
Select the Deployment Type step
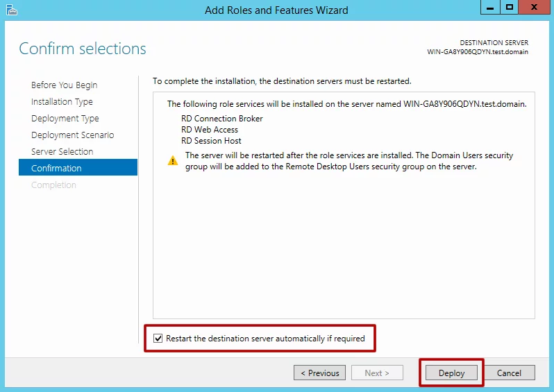point(65,119)
